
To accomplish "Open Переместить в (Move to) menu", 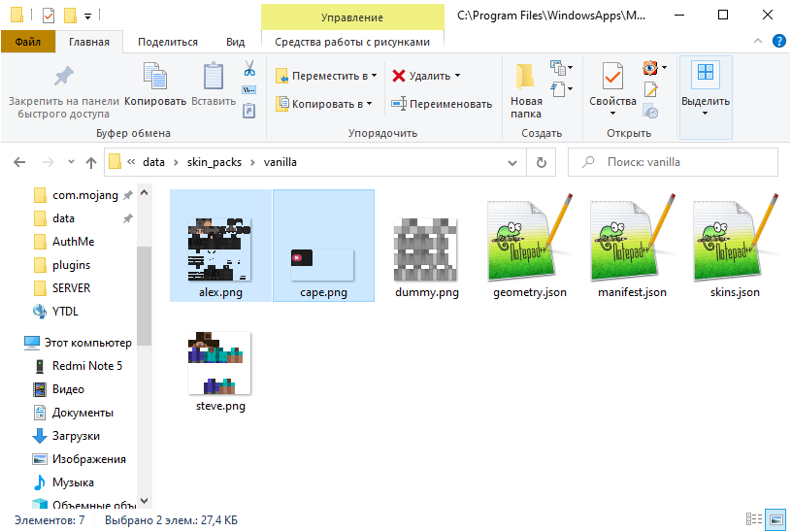I will tap(326, 76).
